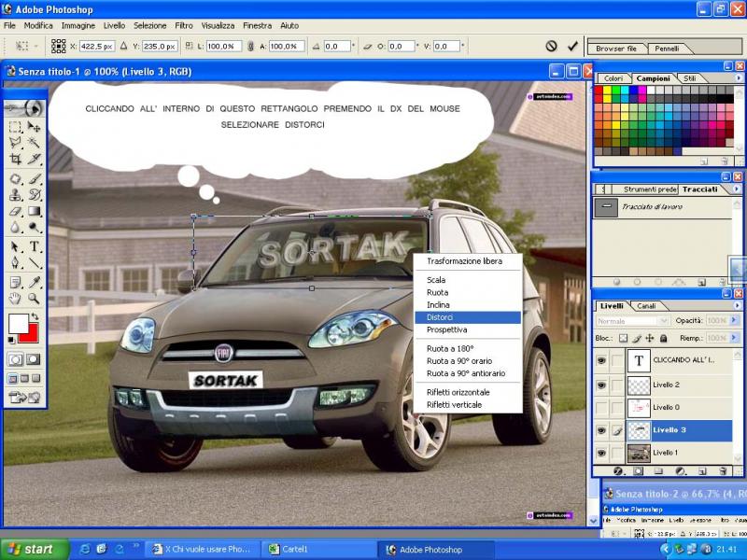Image resolution: width=747 pixels, height=560 pixels.
Task: Switch to Standard editing mode
Action: (15, 359)
